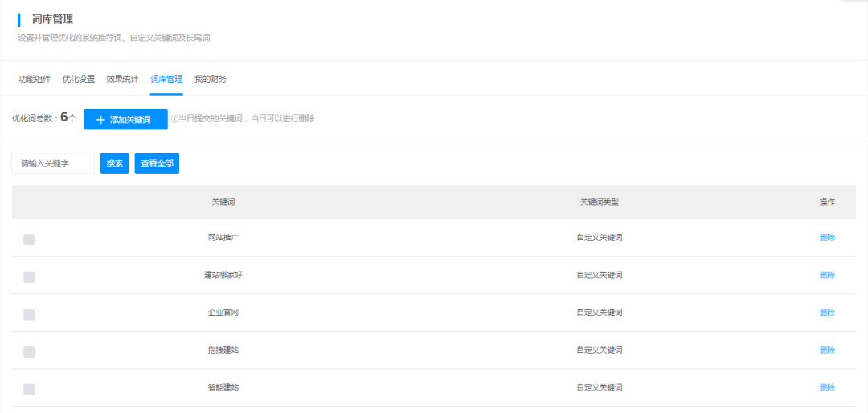
Task: Focus the 请输入关键字 search field
Action: (53, 163)
